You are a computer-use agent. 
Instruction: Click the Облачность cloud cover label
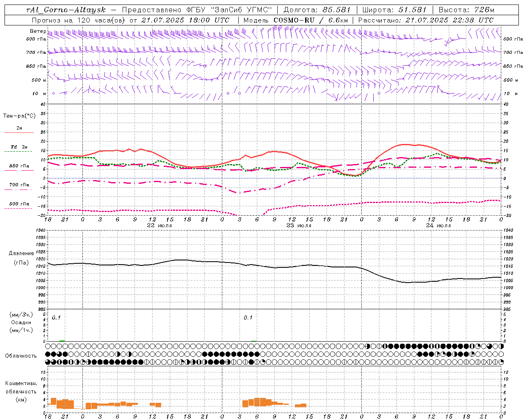(x=21, y=356)
